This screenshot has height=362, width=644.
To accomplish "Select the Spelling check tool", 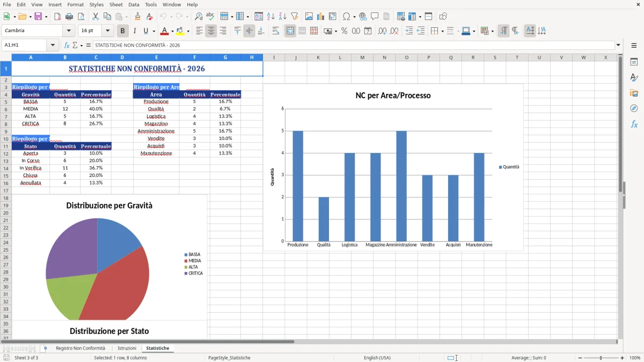I will point(209,16).
